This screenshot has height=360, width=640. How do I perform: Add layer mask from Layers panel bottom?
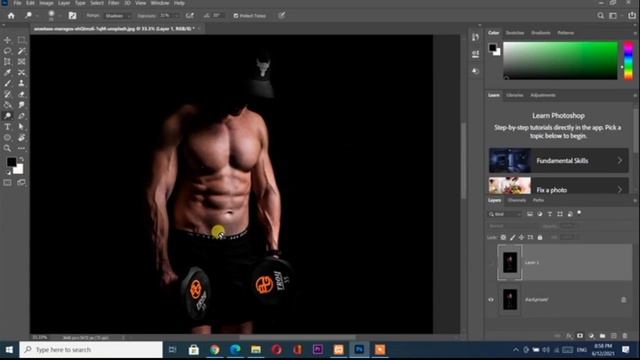[580, 336]
